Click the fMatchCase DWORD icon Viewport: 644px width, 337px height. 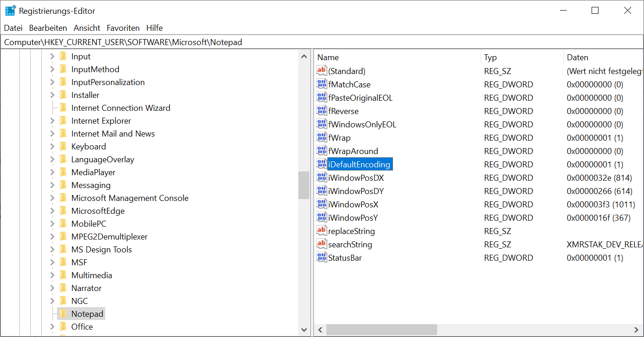pos(322,84)
